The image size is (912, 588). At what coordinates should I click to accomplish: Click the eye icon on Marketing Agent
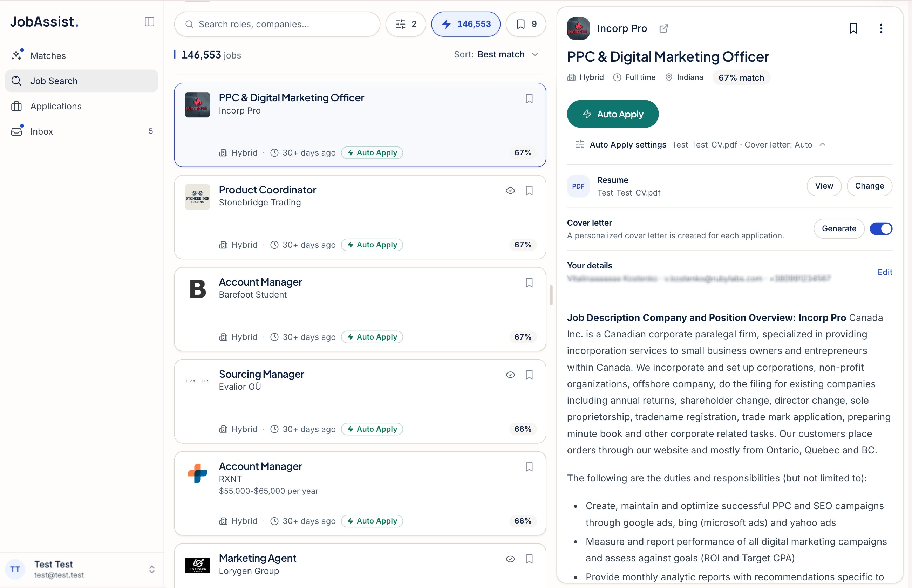pyautogui.click(x=510, y=559)
